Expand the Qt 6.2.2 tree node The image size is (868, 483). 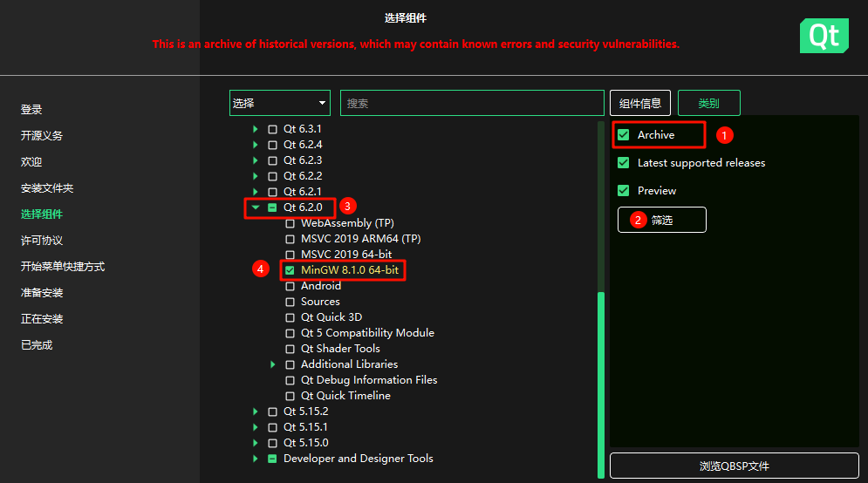pyautogui.click(x=256, y=176)
